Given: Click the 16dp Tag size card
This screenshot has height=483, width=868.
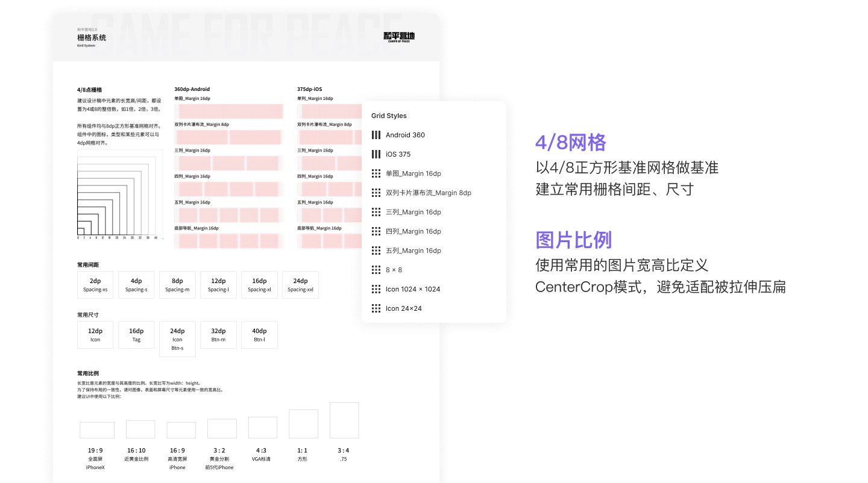Looking at the screenshot, I should pos(136,335).
